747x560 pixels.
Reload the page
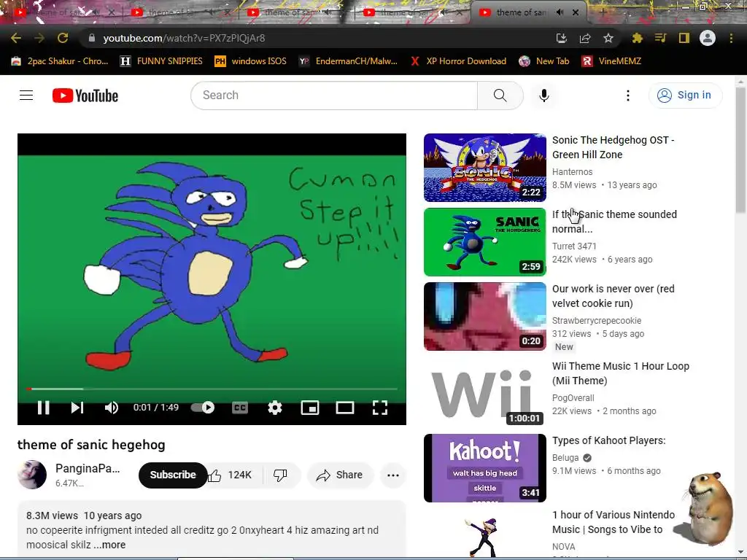63,38
